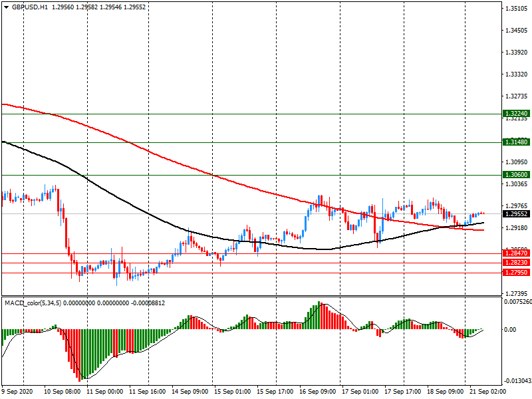Select the 1.30600 green level price label
532x399 pixels.
[516, 175]
